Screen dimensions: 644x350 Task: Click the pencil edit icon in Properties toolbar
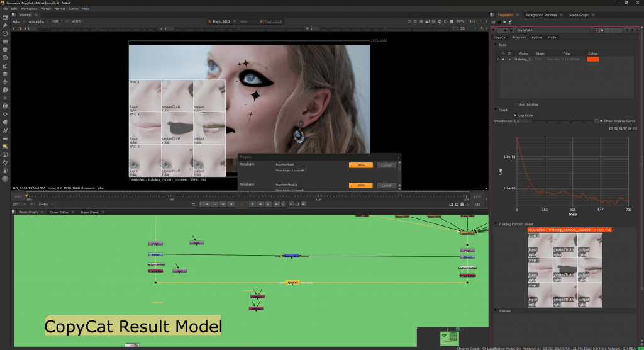pos(510,22)
